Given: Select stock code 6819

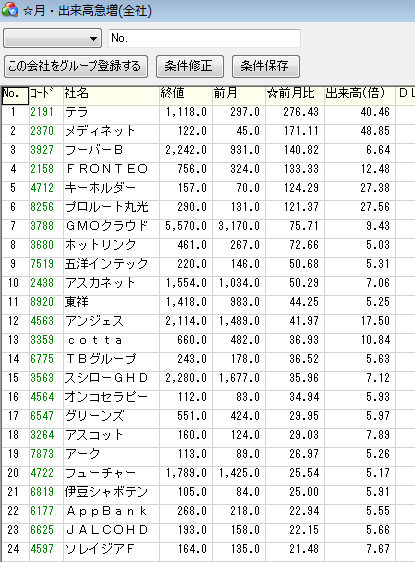Looking at the screenshot, I should click(42, 492).
